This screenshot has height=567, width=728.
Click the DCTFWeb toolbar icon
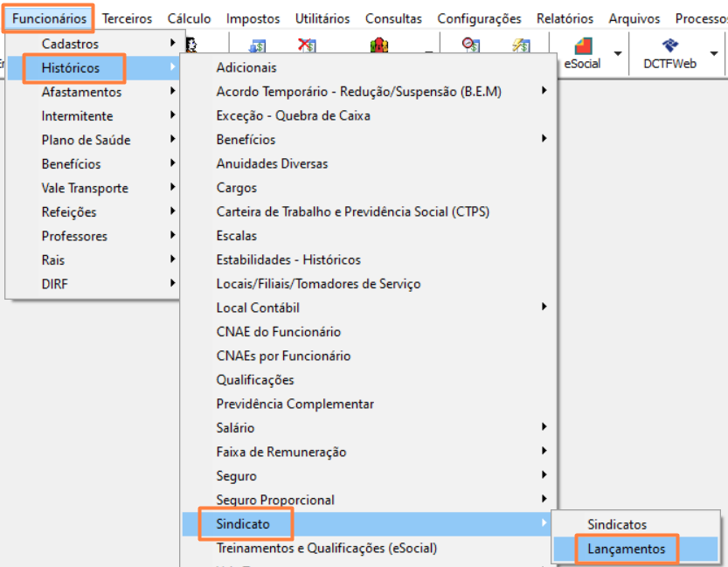[670, 48]
